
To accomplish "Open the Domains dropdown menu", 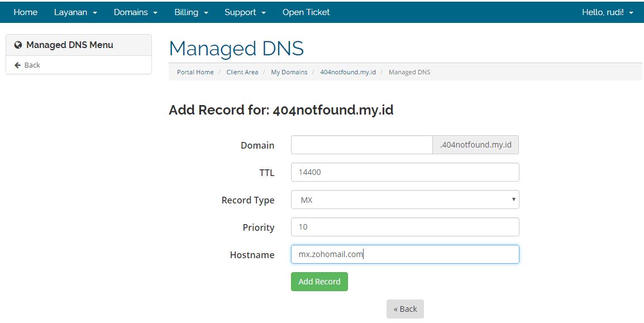I will [x=135, y=12].
